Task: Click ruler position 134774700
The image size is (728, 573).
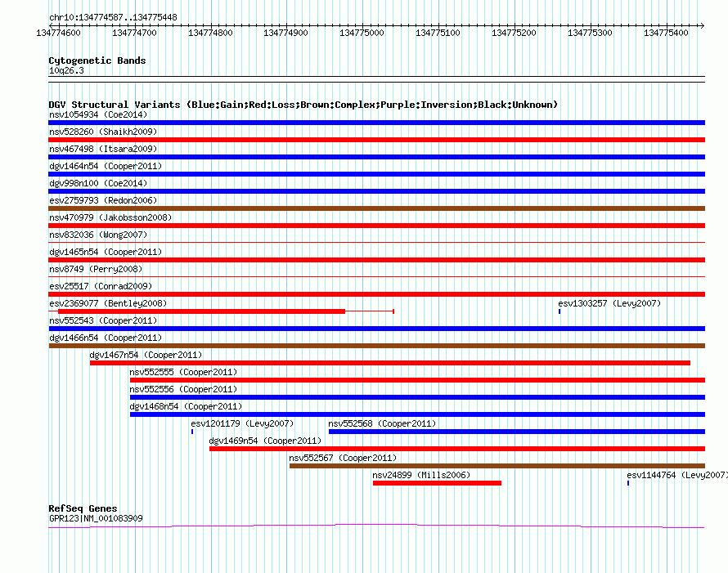Action: [134, 33]
